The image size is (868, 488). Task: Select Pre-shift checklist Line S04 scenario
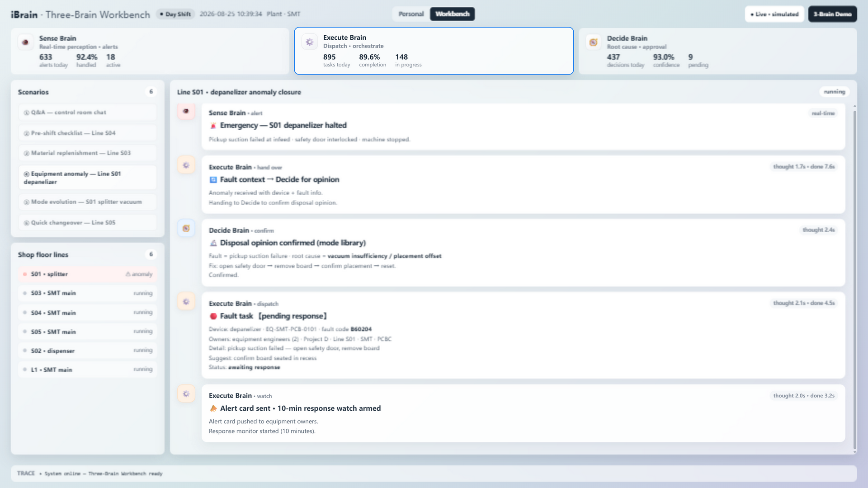coord(88,133)
